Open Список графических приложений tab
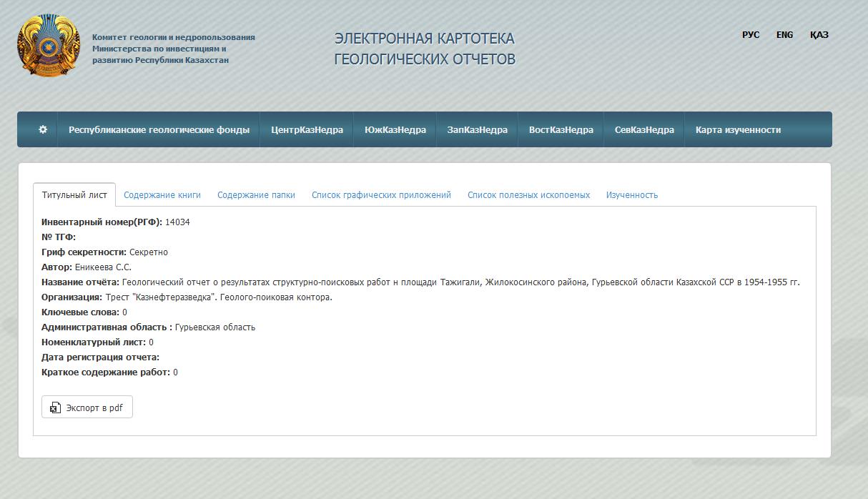The height and width of the screenshot is (499, 868). click(381, 194)
